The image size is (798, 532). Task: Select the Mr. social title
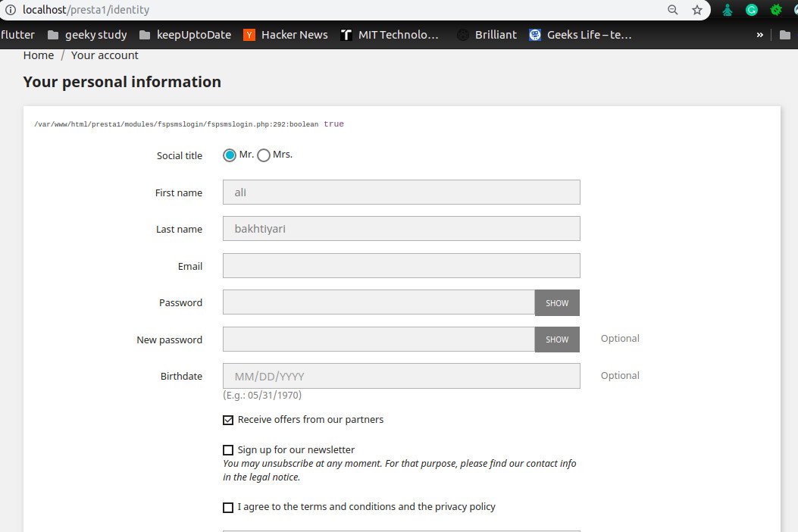click(230, 155)
